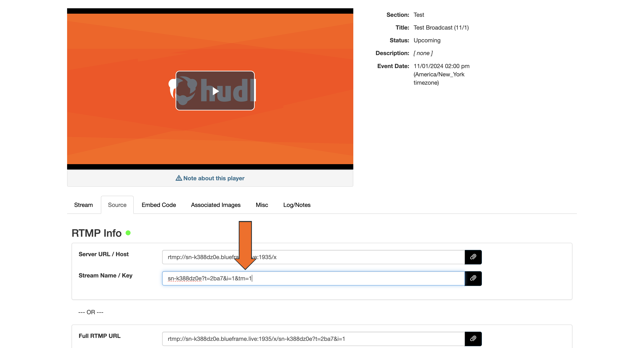Click the paperclip icon beside Stream Name / Key
The image size is (644, 348).
[473, 278]
